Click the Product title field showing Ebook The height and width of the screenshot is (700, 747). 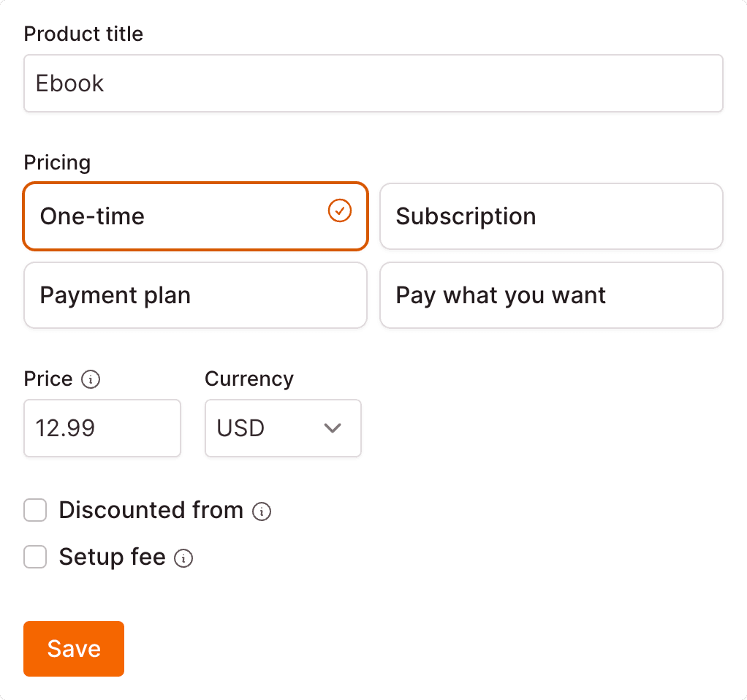coord(373,83)
